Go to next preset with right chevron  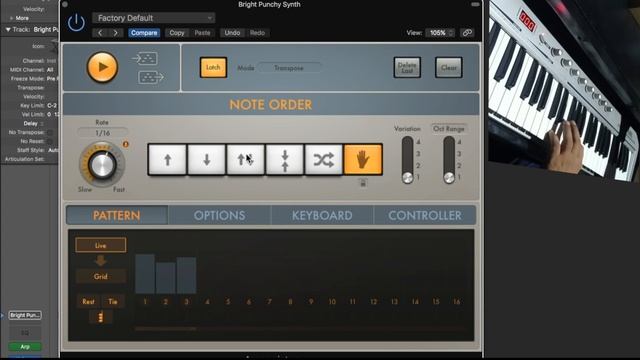pos(116,33)
